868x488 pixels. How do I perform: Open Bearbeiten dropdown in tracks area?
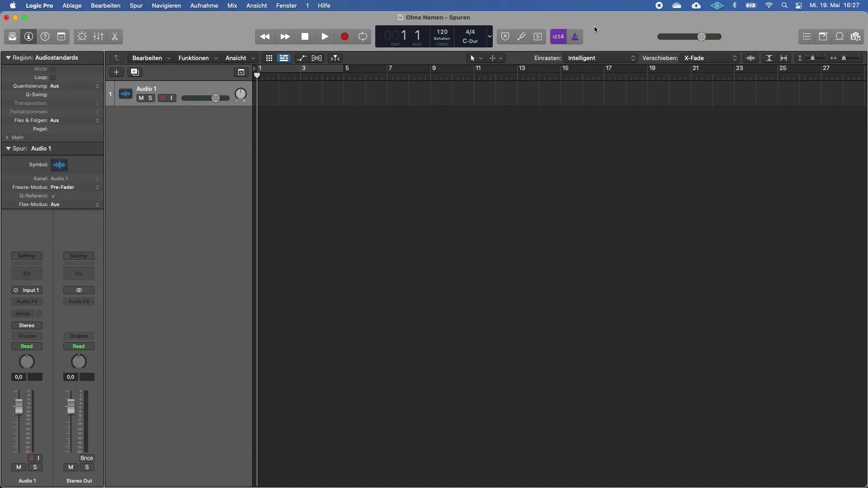[151, 58]
